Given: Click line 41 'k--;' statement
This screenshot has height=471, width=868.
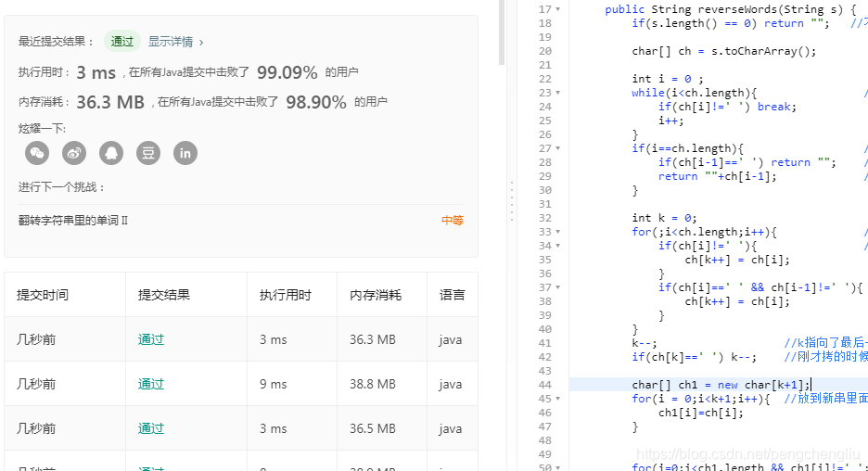Looking at the screenshot, I should [645, 343].
